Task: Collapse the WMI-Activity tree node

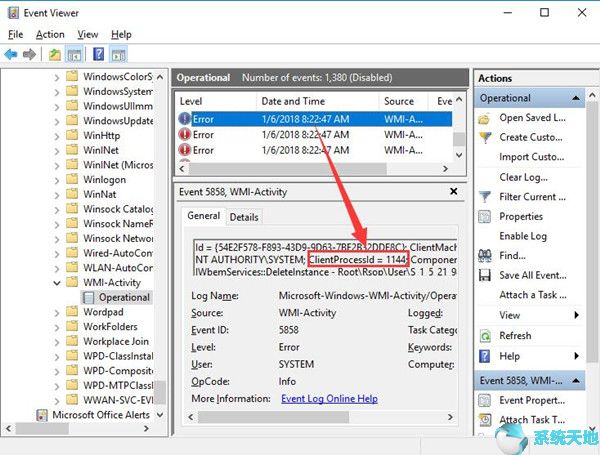Action: 57,283
